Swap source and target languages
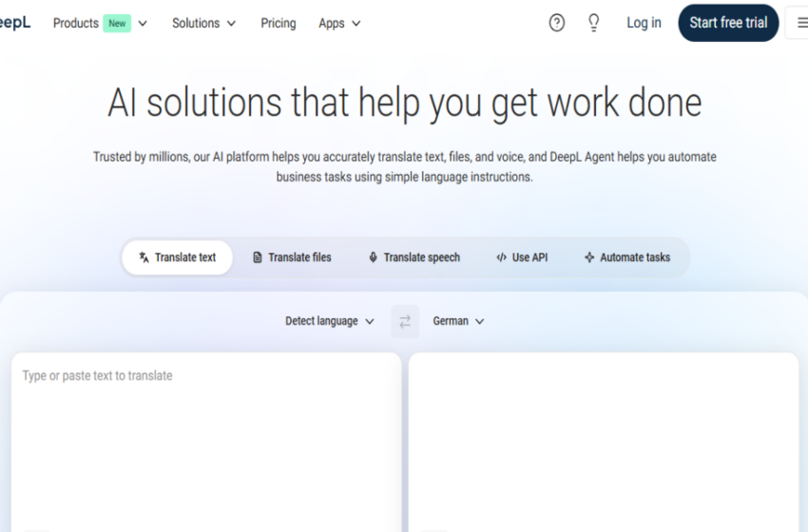808x532 pixels. click(x=405, y=321)
